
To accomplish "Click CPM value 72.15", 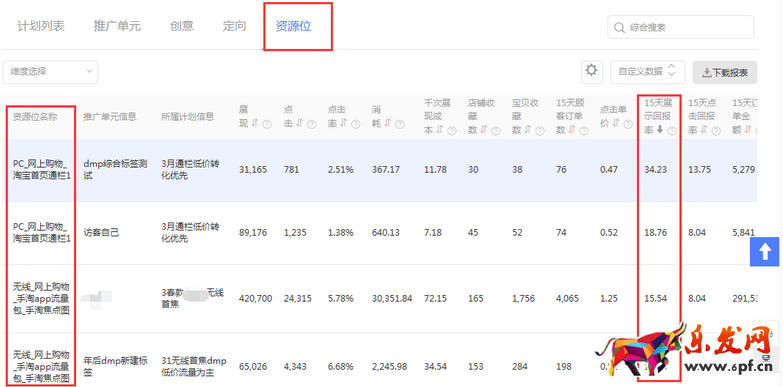I will point(435,299).
